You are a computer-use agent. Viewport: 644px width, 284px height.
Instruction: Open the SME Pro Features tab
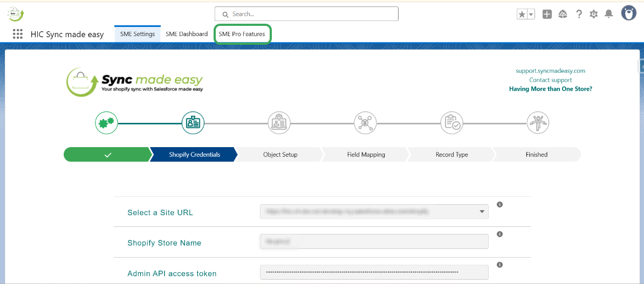coord(243,34)
